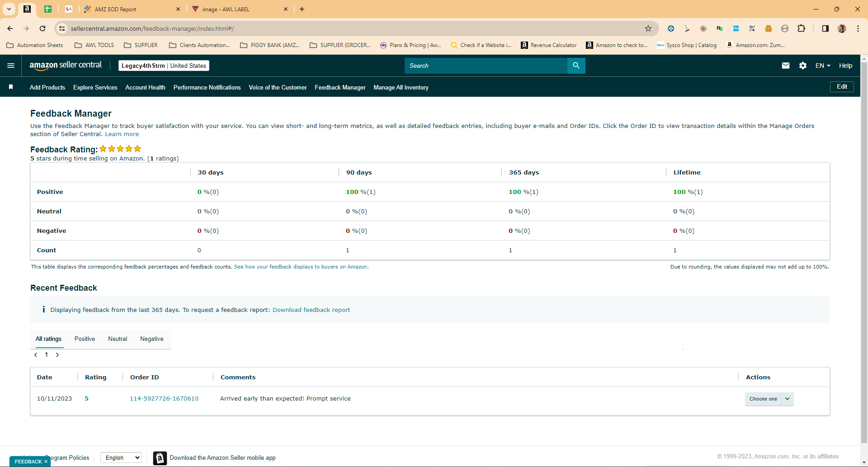Click the Program Policies footer link
Image resolution: width=868 pixels, height=467 pixels.
[67, 458]
